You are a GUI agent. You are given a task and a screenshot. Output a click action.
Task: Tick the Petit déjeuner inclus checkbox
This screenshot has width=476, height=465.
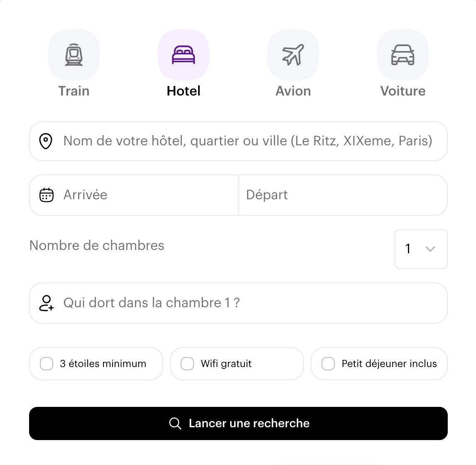pyautogui.click(x=328, y=364)
